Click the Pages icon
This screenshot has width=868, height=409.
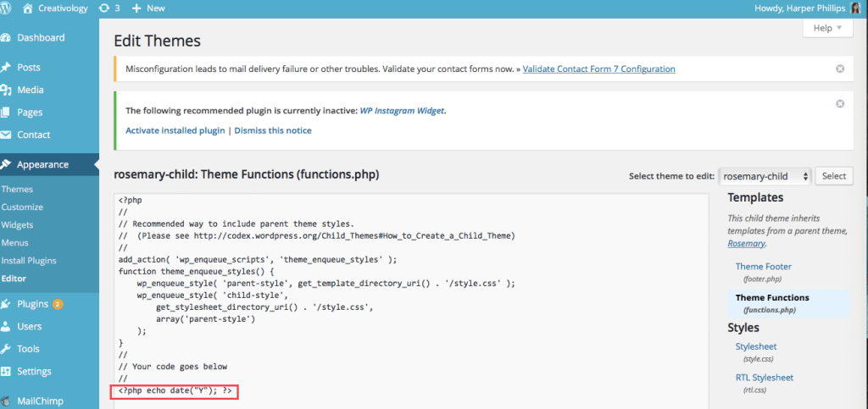click(6, 112)
